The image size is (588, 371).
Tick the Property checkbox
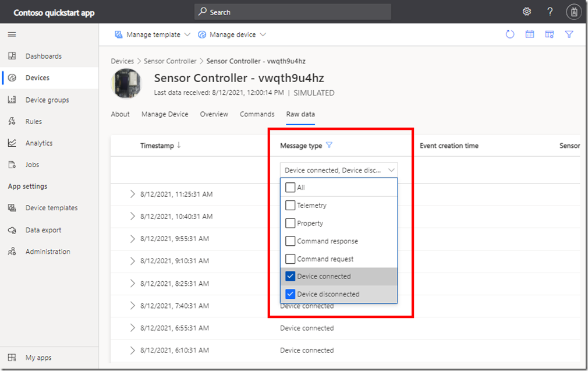tap(291, 223)
